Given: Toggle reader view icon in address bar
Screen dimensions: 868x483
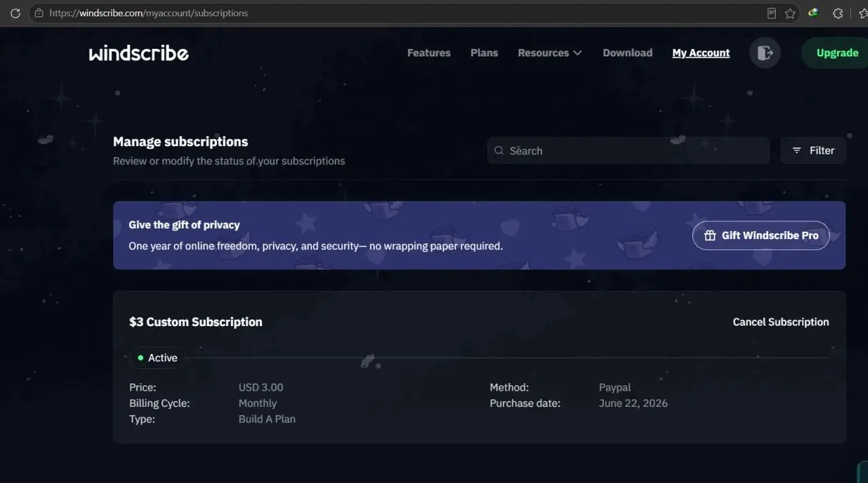Looking at the screenshot, I should [x=771, y=13].
